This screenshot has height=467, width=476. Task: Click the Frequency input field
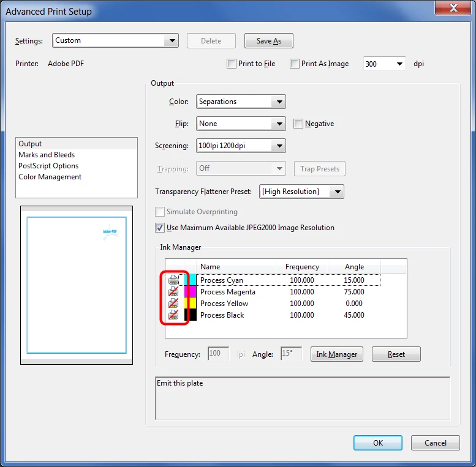[x=218, y=354]
